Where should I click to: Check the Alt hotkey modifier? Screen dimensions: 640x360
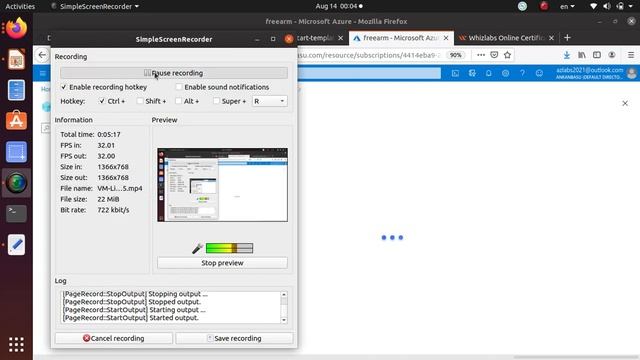(x=178, y=101)
